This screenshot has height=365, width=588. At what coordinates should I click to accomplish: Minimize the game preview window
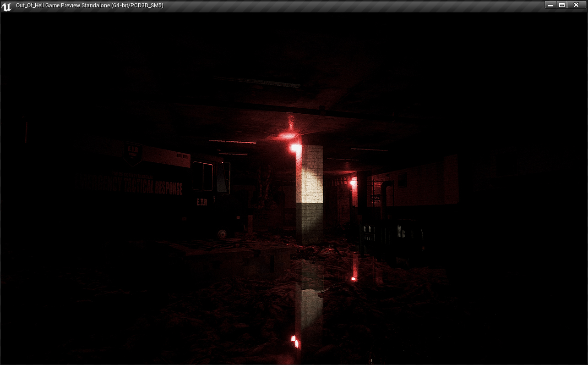pos(550,5)
